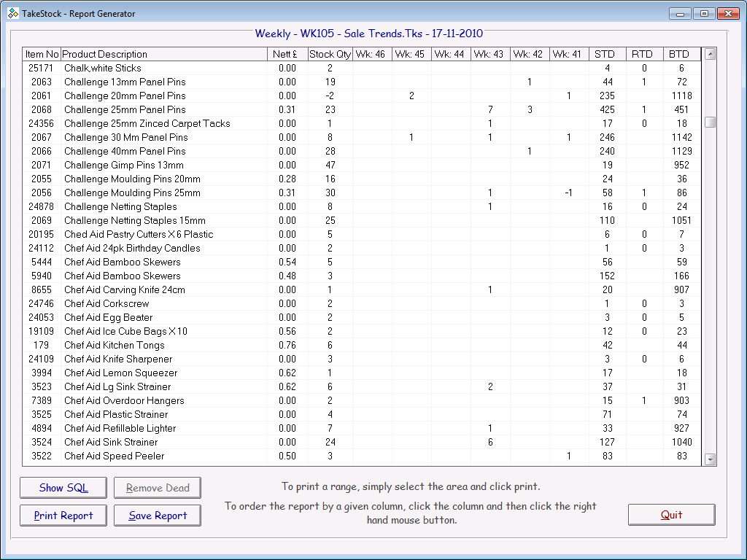
Task: Click the scrollbar up arrow
Action: click(x=711, y=54)
